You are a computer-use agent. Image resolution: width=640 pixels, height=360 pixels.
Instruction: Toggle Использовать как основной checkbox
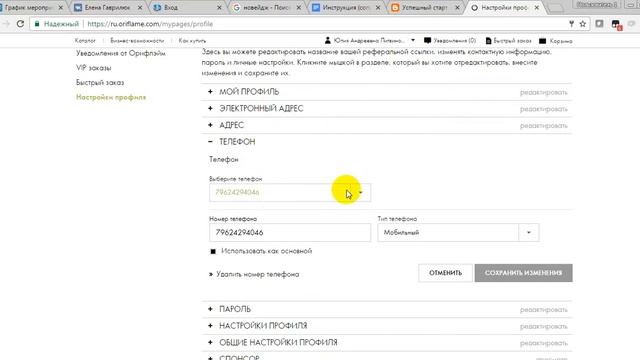(x=213, y=251)
